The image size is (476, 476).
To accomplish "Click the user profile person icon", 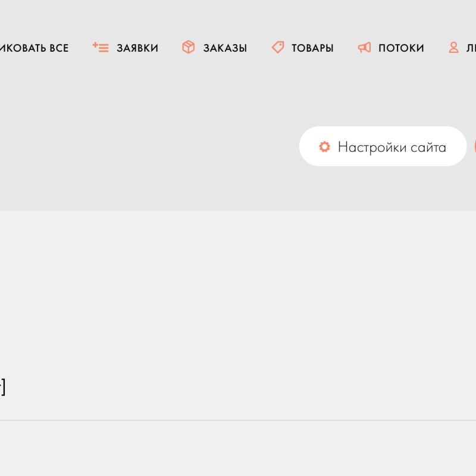I will (x=453, y=48).
